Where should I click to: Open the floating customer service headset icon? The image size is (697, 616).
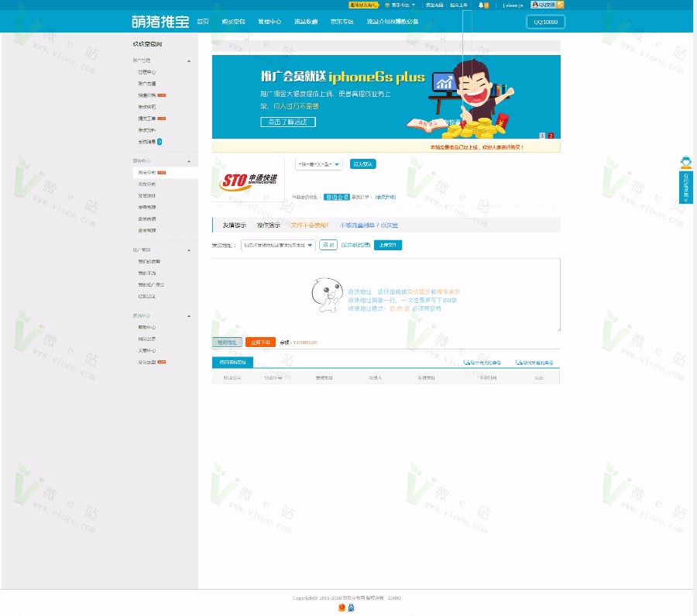(x=686, y=163)
